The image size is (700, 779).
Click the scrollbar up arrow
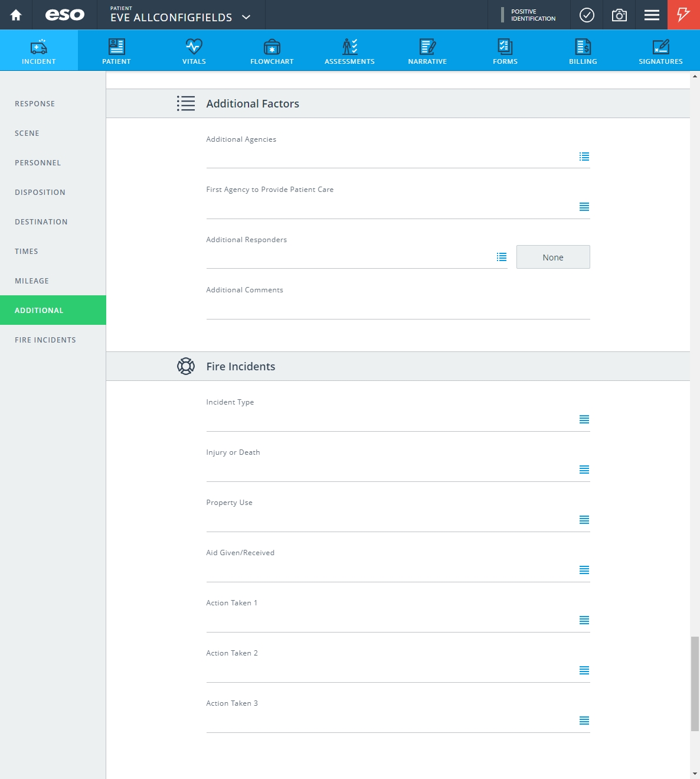click(695, 77)
